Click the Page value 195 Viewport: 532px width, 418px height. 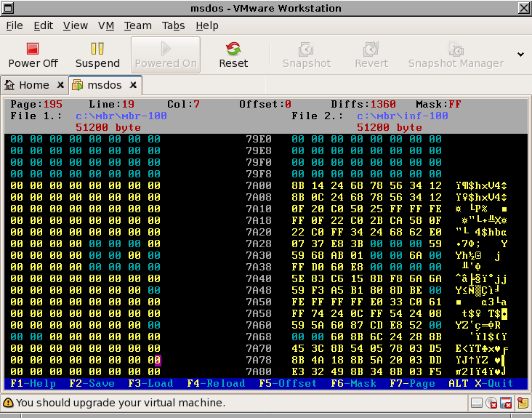point(53,104)
